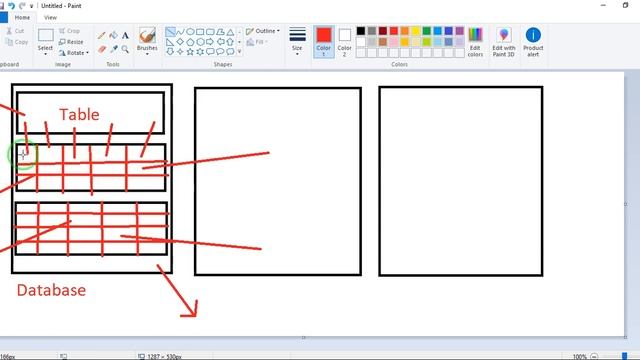Viewport: 640px width, 360px height.
Task: Expand the shapes gallery more arrow
Action: 240,51
